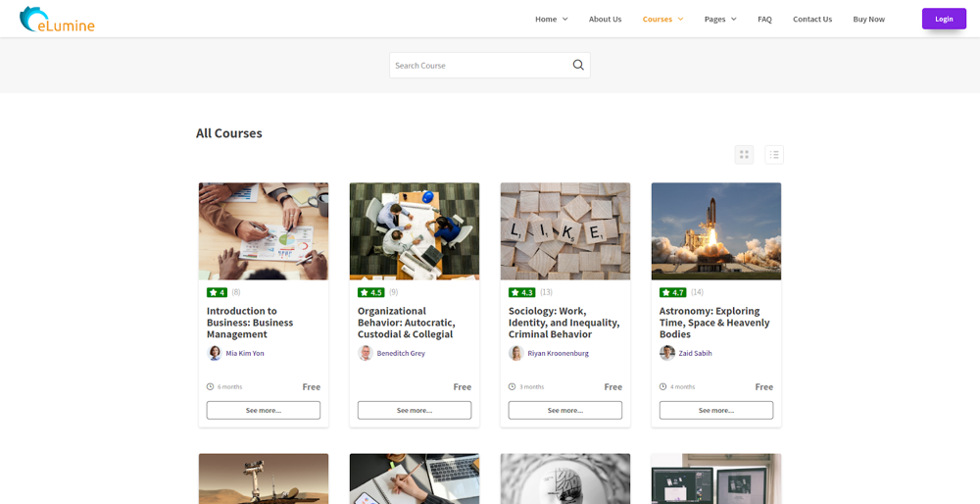The width and height of the screenshot is (980, 504).
Task: Click instructor name Zaid Sabih
Action: [x=695, y=353]
